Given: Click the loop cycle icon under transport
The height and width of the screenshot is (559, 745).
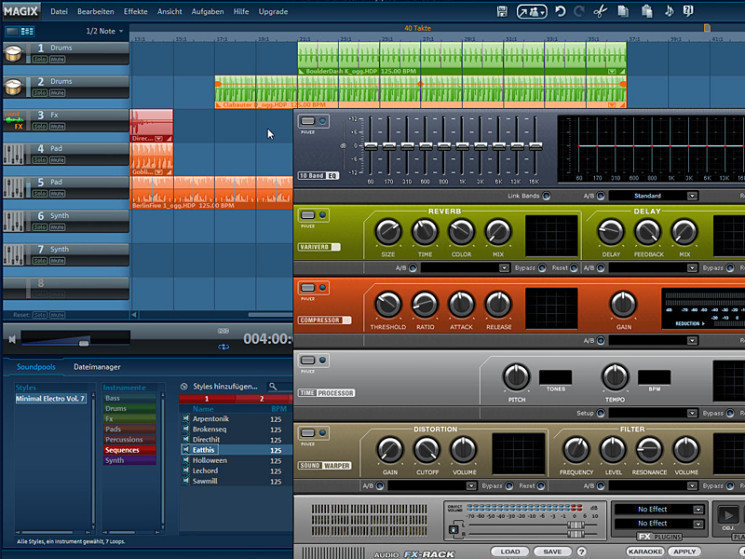Looking at the screenshot, I should point(223,347).
